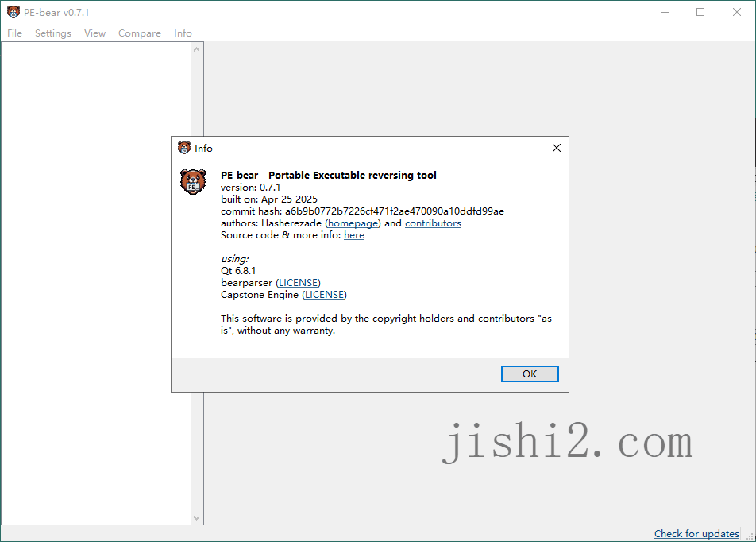Screen dimensions: 756x542
Task: Click the commit hash text
Action: pos(362,211)
